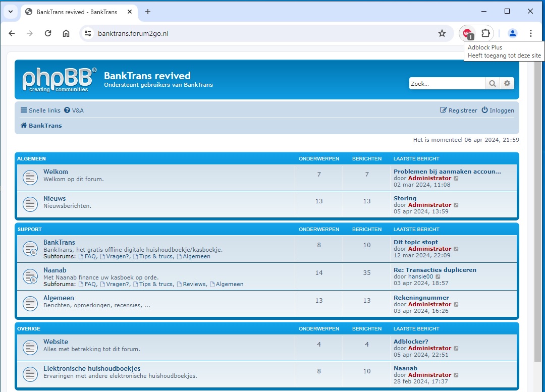Open a new browser tab
Screen dimensions: 545x392
pyautogui.click(x=148, y=12)
